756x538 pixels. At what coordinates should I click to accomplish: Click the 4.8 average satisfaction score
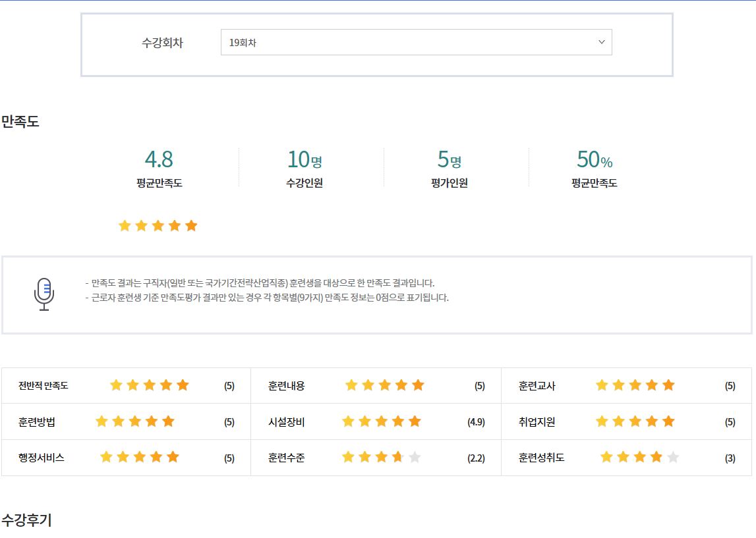[159, 159]
